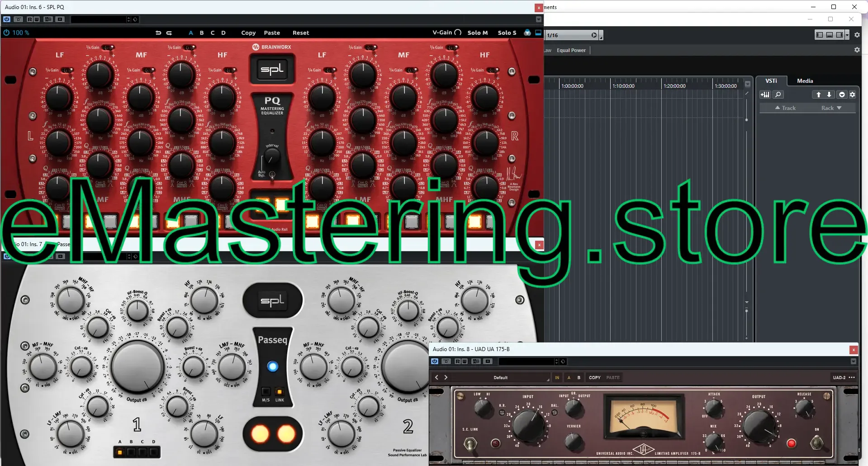Click the redo arrow in SPL PQ toolbar
This screenshot has width=868, height=466.
tap(169, 33)
